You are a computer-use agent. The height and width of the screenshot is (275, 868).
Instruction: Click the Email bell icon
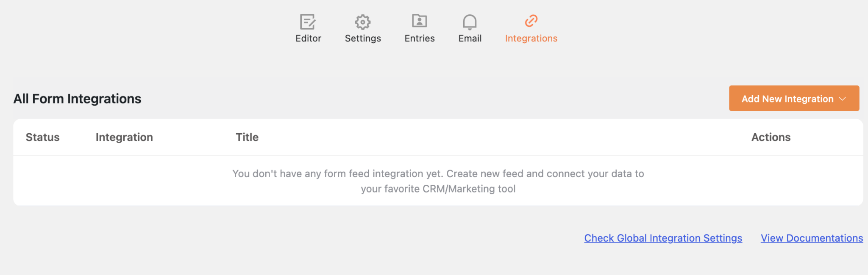pyautogui.click(x=470, y=22)
